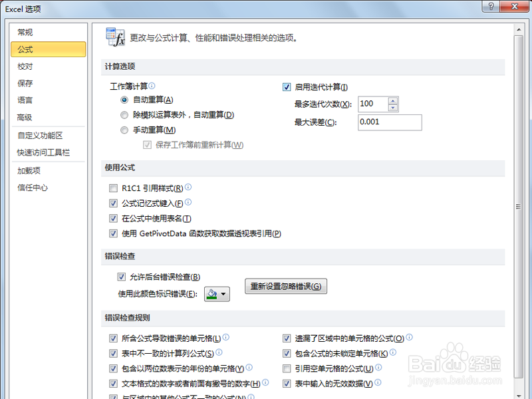The height and width of the screenshot is (399, 532).
Task: Click info icon for 引用空单元格的公式
Action: [378, 367]
